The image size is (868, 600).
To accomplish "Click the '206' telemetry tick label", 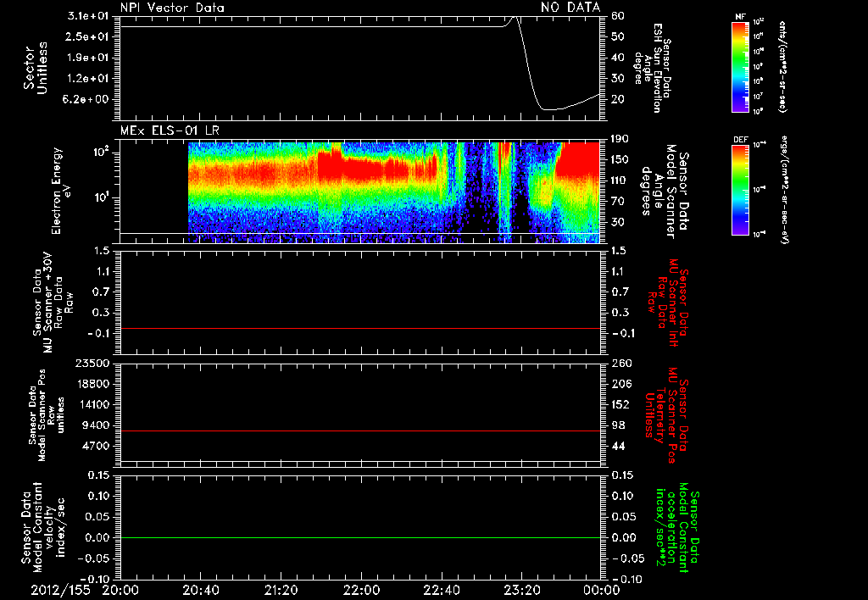I will coord(621,384).
